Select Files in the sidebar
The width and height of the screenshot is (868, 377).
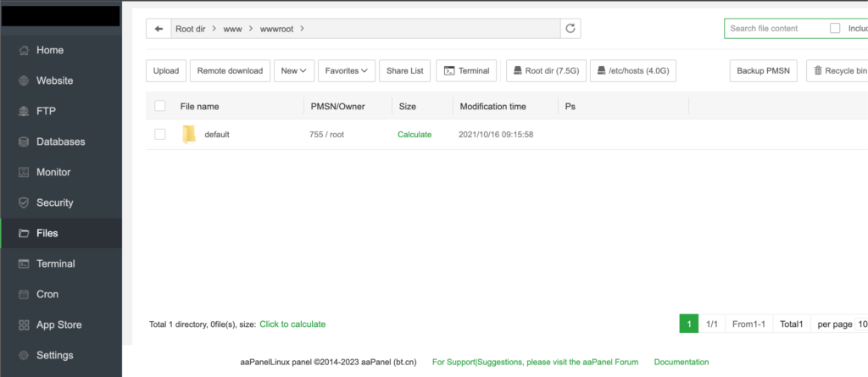(61, 233)
